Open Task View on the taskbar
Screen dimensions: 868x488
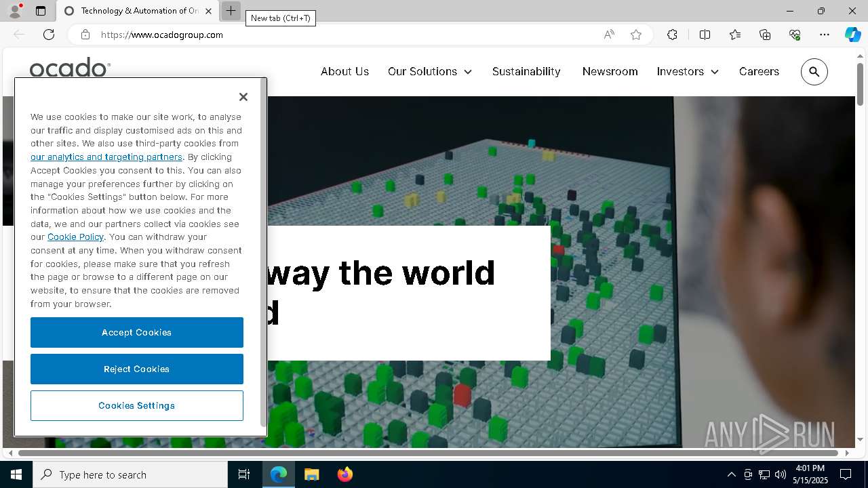(244, 474)
